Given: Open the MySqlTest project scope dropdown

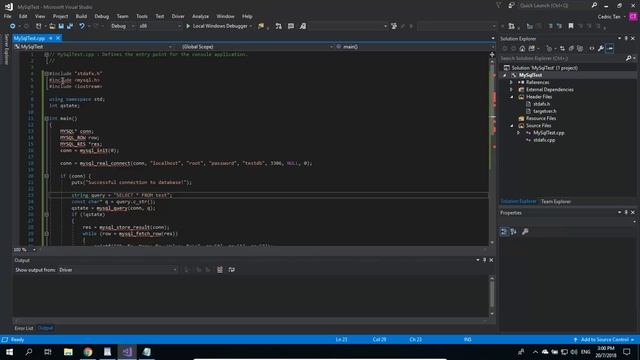Looking at the screenshot, I should (x=93, y=47).
